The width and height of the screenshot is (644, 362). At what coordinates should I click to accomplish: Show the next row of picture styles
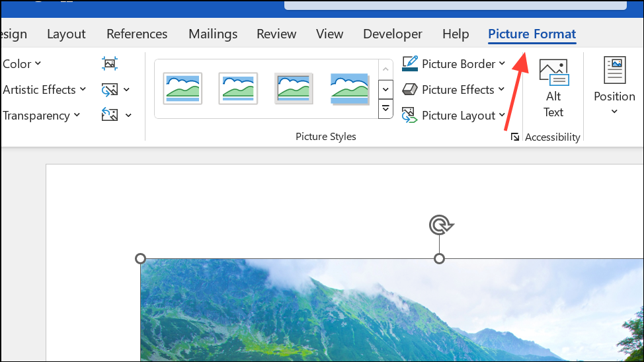click(385, 89)
